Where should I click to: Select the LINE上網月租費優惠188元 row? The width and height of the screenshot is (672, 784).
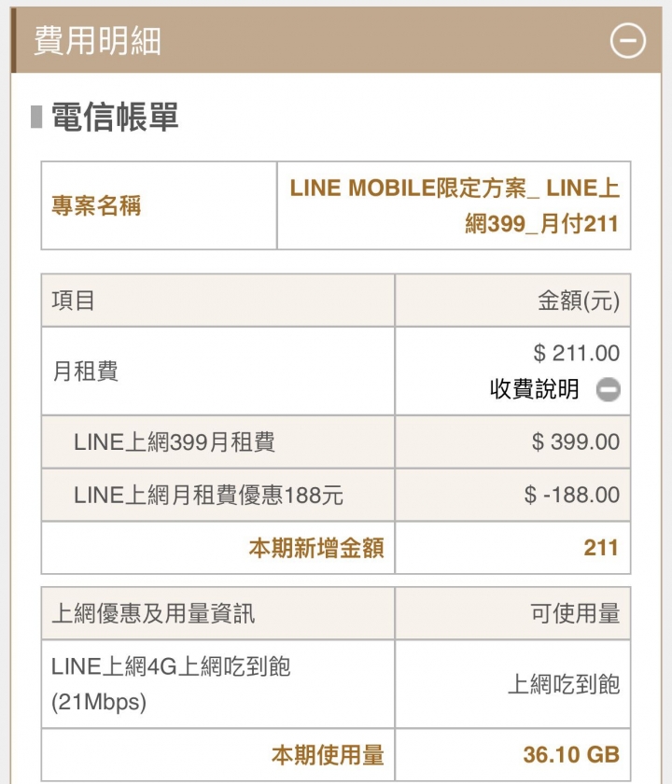pyautogui.click(x=335, y=495)
